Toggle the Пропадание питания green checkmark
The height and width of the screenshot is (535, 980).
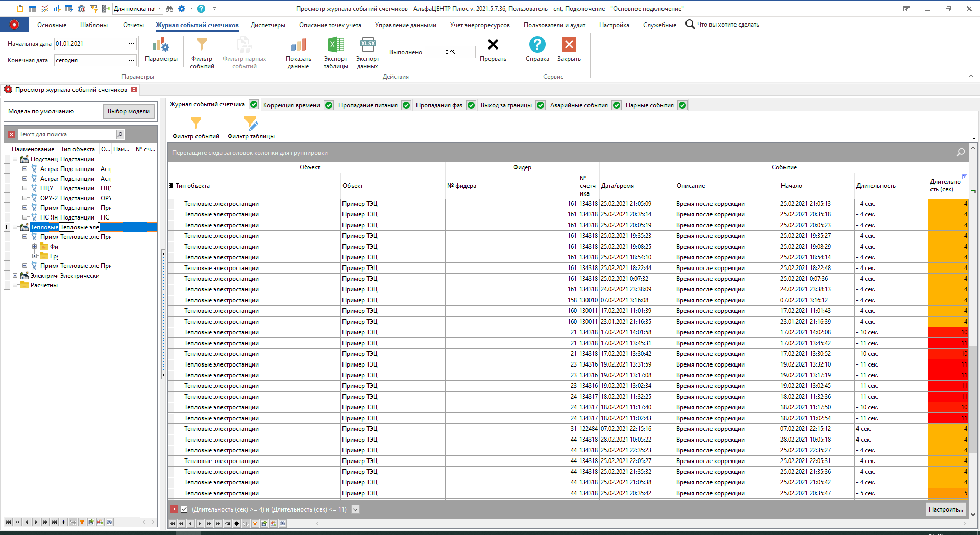[406, 105]
